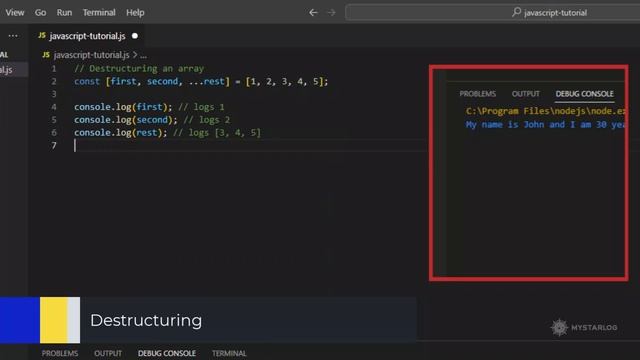Screen dimensions: 640x360
Task: Click the JS icon in the breadcrumb
Action: (46, 55)
